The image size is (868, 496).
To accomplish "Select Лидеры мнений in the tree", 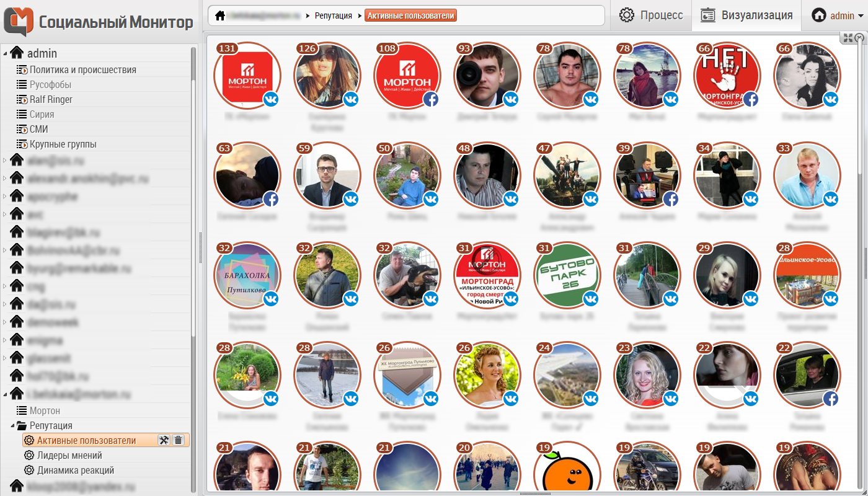I will (x=69, y=455).
